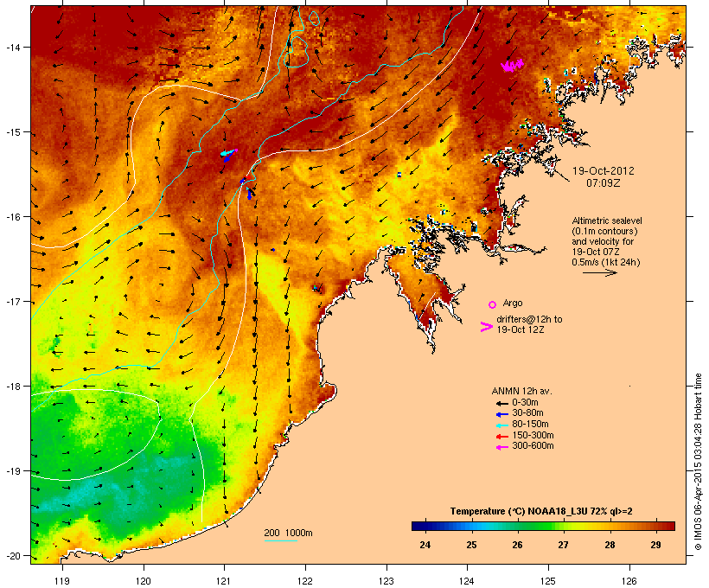This screenshot has height=588, width=709.
Task: Click the black 0-30m legend arrow
Action: [501, 403]
